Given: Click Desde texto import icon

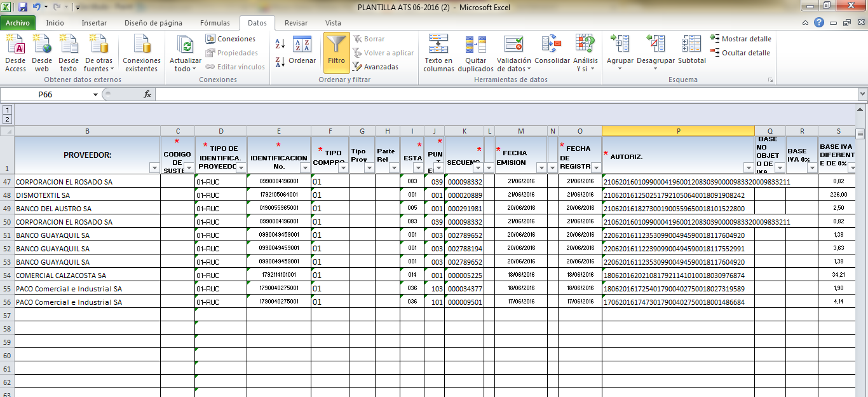Looking at the screenshot, I should (x=68, y=52).
